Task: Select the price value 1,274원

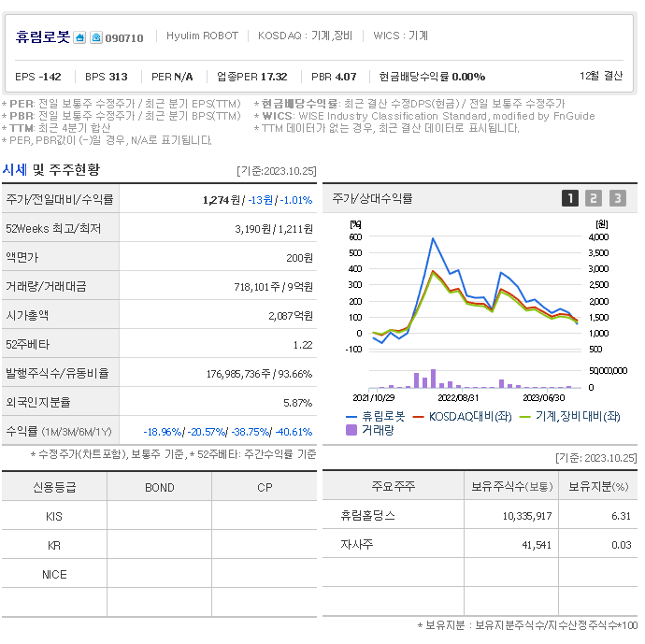Action: [222, 200]
